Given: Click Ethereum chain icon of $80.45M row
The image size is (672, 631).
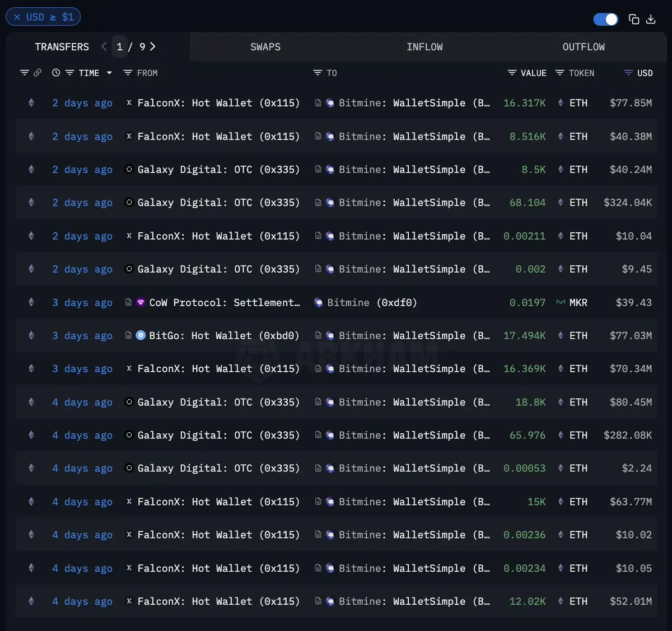Looking at the screenshot, I should 31,401.
